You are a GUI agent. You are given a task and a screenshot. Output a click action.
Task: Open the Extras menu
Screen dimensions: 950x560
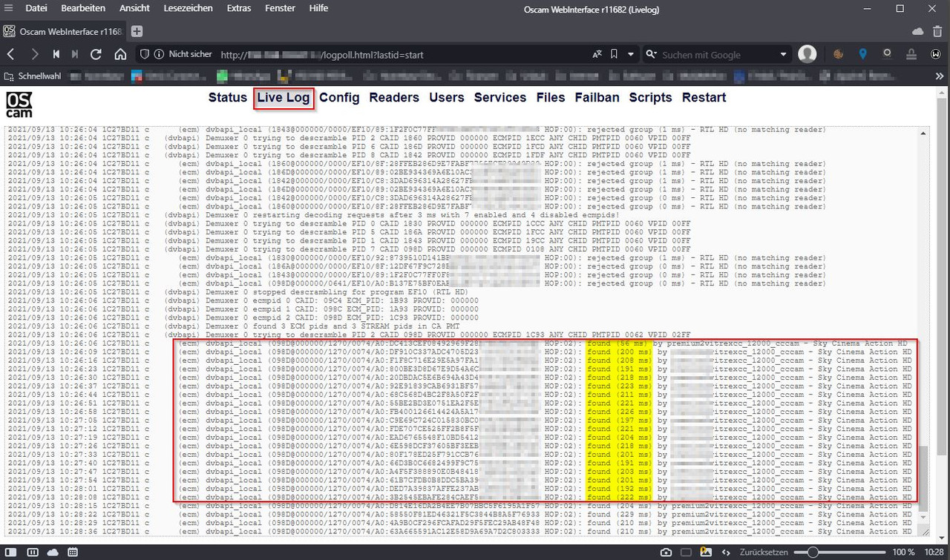238,8
